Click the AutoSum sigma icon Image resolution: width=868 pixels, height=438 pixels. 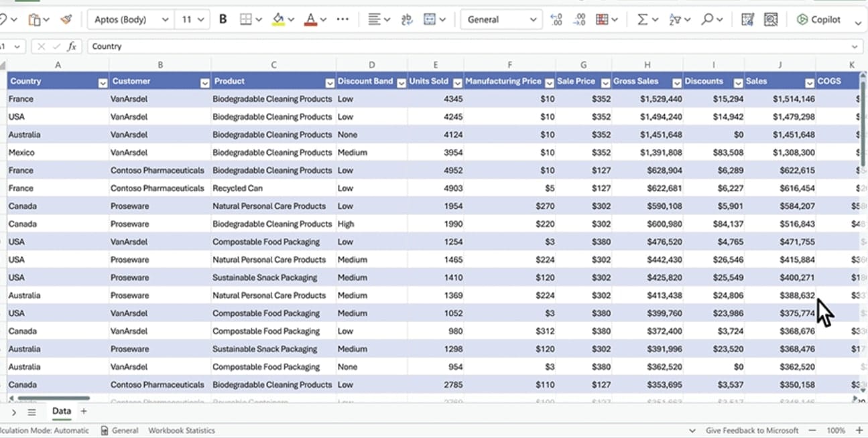(x=642, y=19)
